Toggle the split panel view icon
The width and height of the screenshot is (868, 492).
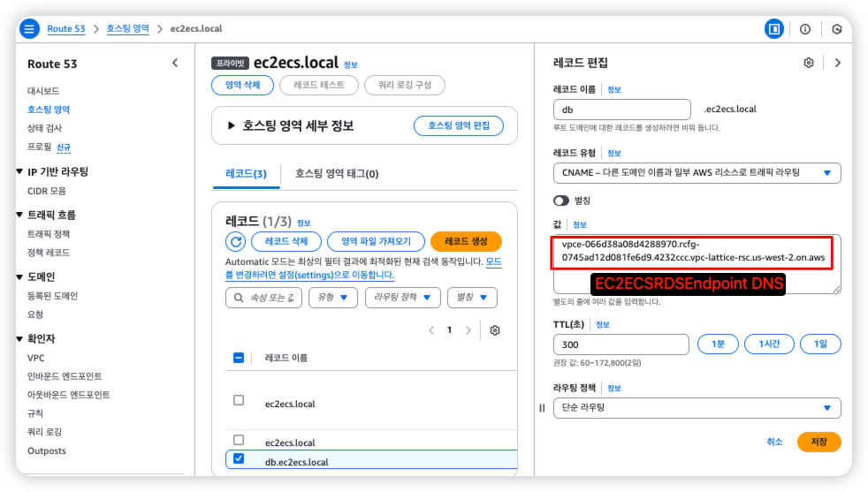point(774,29)
